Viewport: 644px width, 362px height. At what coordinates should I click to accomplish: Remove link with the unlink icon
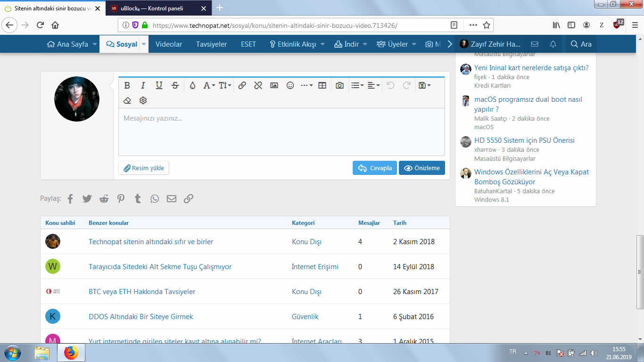coord(258,85)
